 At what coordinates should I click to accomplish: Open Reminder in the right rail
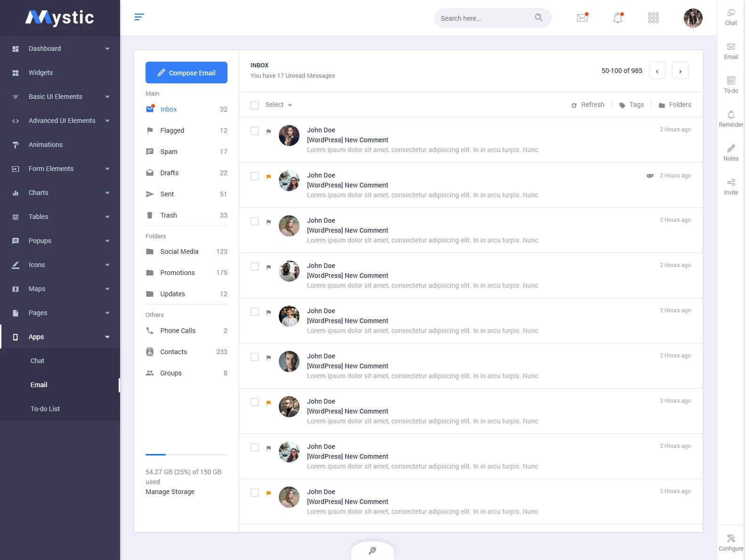731,119
